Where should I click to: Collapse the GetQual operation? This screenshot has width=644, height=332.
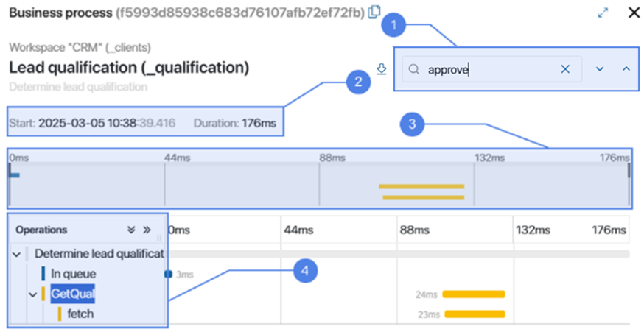click(33, 294)
